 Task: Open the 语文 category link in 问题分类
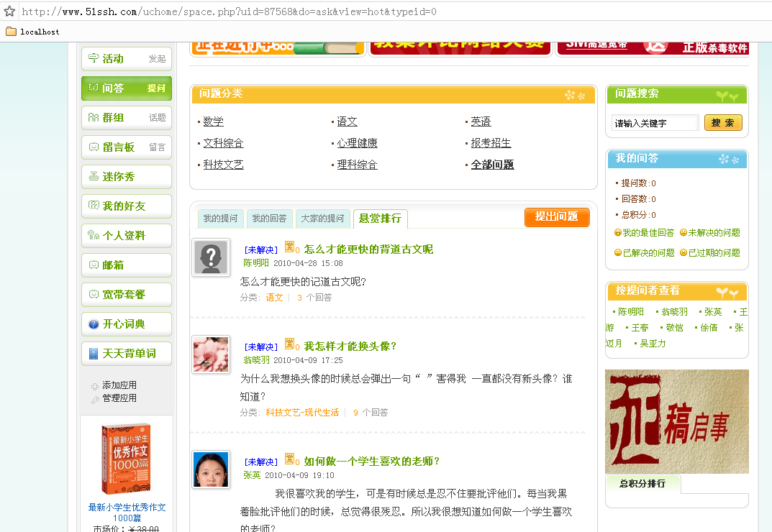click(347, 121)
